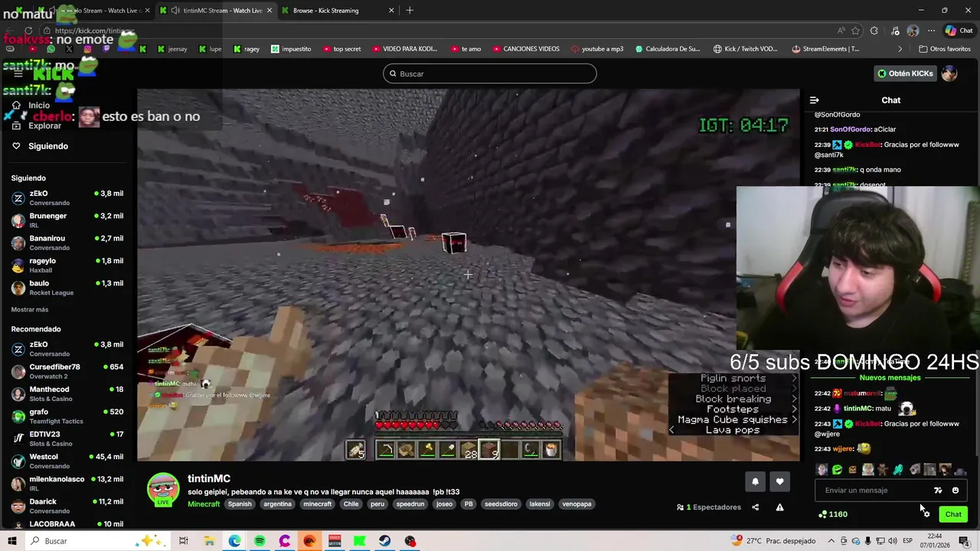Open File Explorer from taskbar

coord(209,541)
